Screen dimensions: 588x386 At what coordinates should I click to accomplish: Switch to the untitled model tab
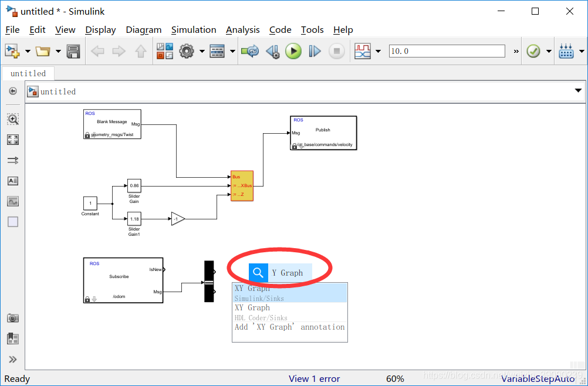point(28,73)
